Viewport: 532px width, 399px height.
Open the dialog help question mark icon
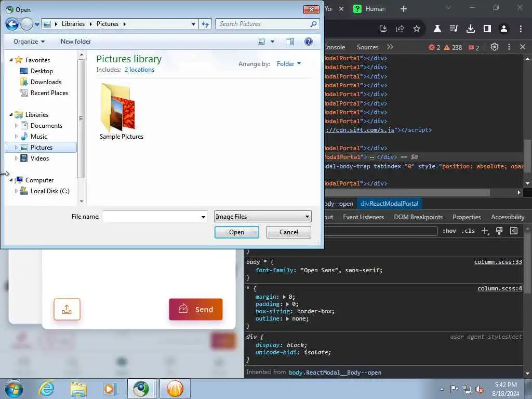click(309, 42)
